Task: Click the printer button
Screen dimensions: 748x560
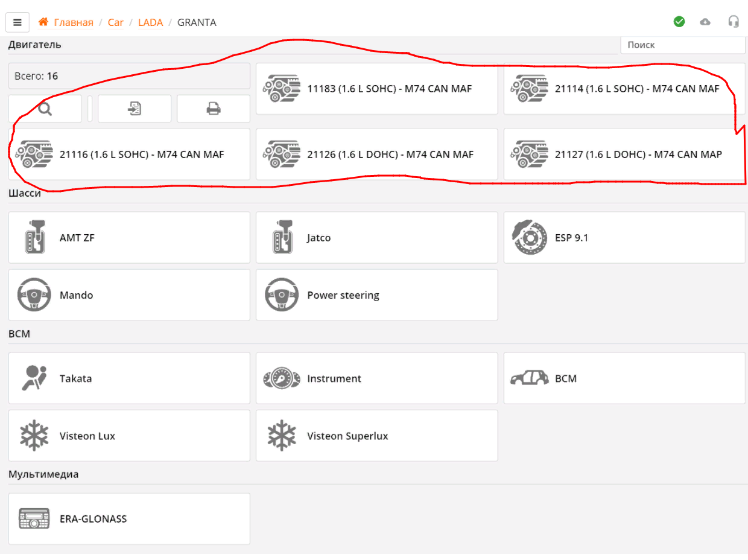Action: coord(214,109)
